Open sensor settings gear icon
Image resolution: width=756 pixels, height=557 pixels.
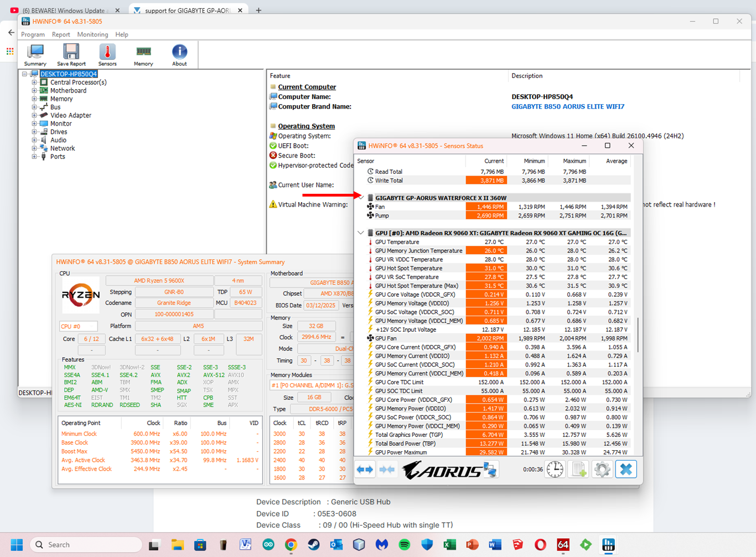coord(602,470)
